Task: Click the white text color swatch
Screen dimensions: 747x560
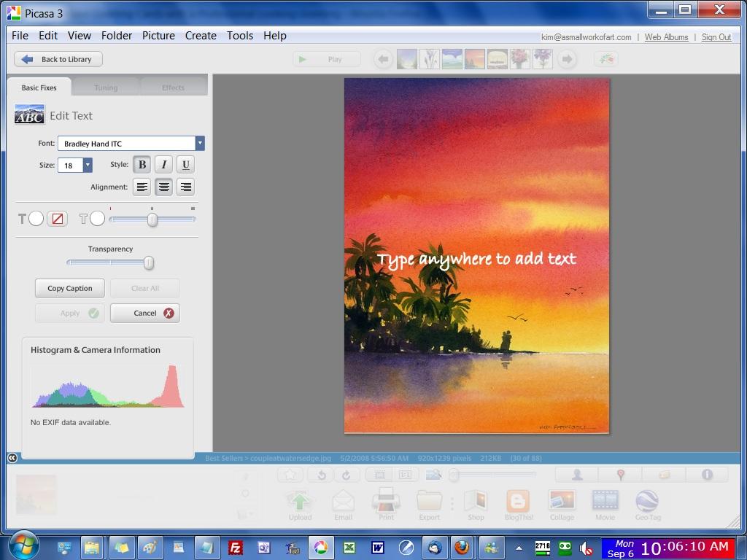Action: coord(36,219)
